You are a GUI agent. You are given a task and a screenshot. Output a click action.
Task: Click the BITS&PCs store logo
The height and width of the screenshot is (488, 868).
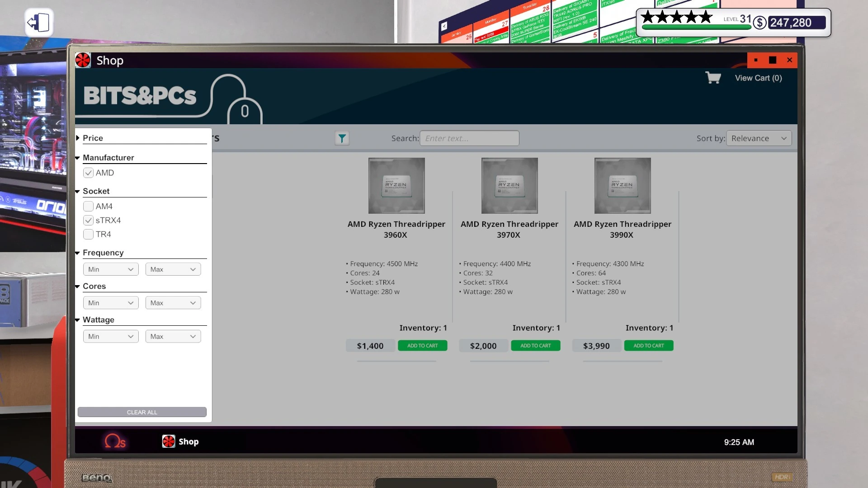tap(140, 96)
